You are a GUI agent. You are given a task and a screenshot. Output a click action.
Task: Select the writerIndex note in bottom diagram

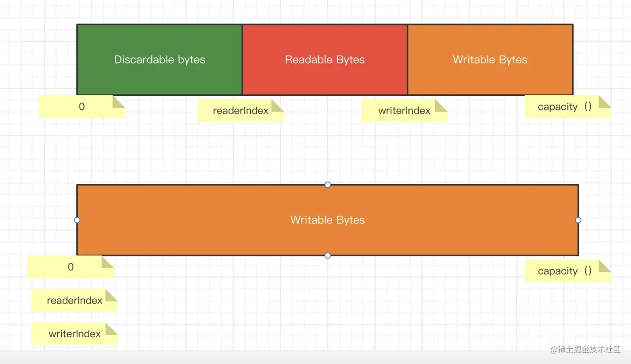click(x=74, y=333)
